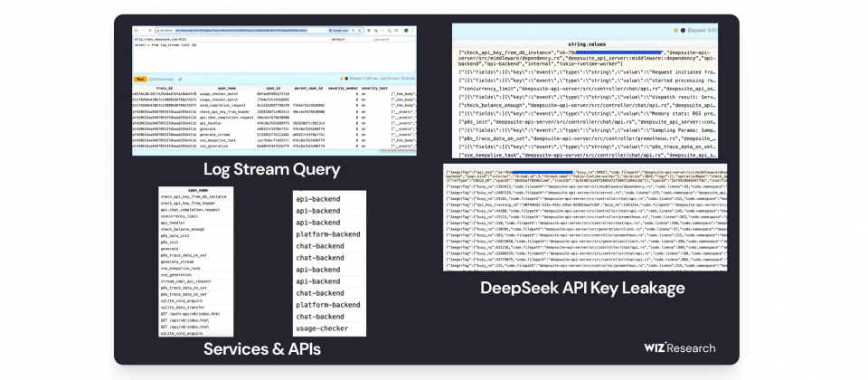Click 'sse_keepalive_task' row in string.values panel
The image size is (868, 380).
point(588,157)
